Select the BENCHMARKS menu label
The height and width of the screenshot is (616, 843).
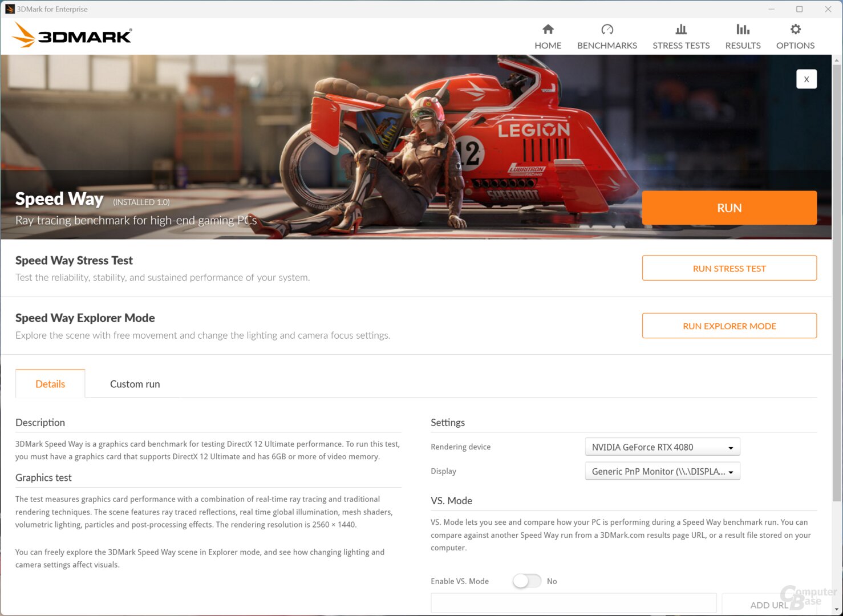[607, 46]
